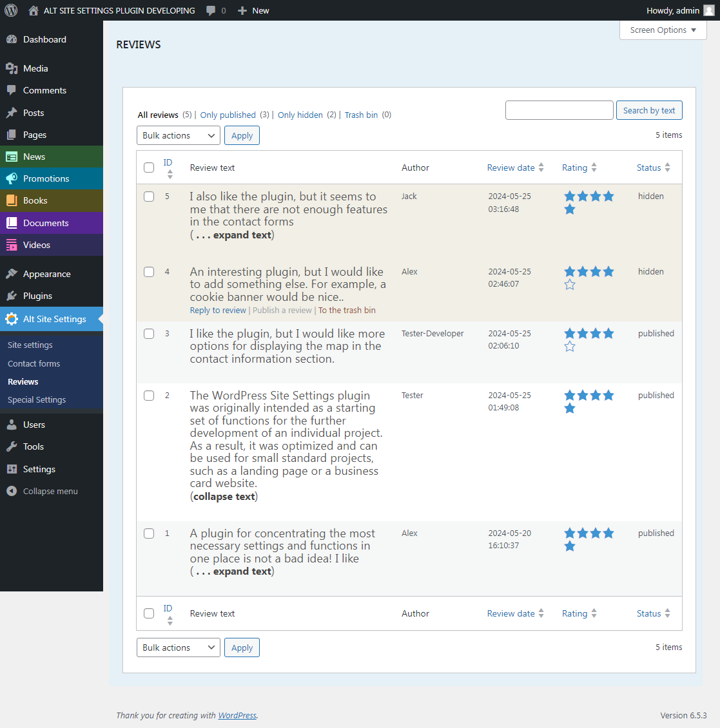Screen dimensions: 720x728
Task: Open Site settings submenu item
Action: (x=30, y=345)
